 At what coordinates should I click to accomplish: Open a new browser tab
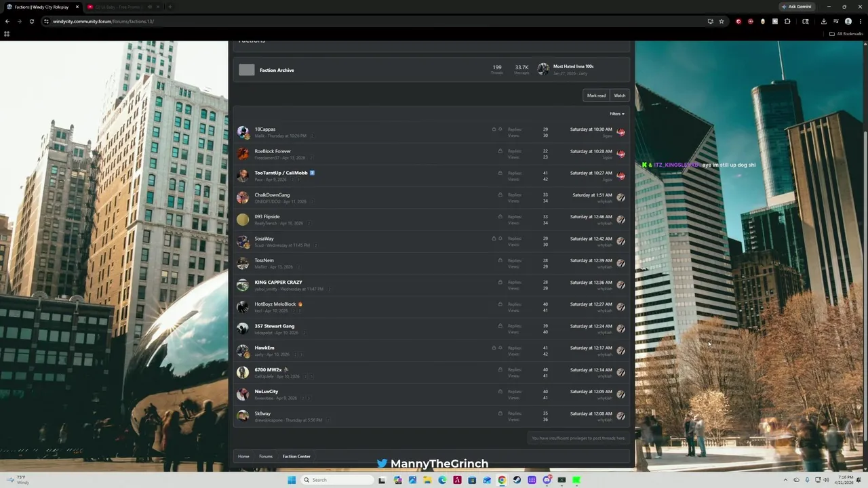point(170,7)
